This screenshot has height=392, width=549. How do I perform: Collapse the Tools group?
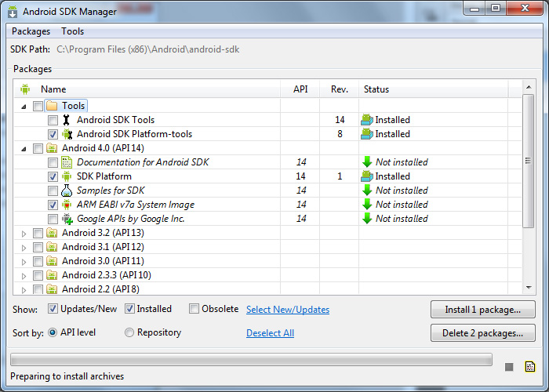(x=24, y=107)
